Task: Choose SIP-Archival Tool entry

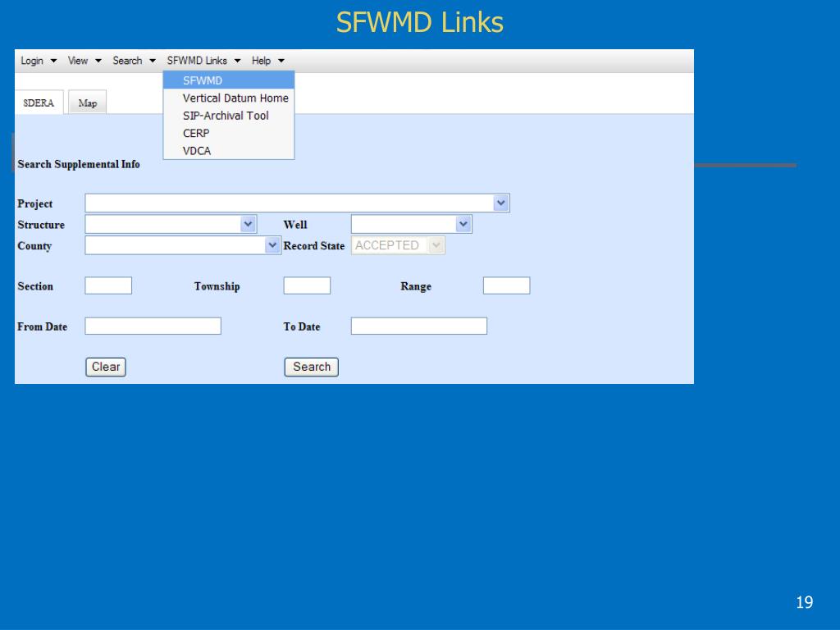Action: point(229,116)
